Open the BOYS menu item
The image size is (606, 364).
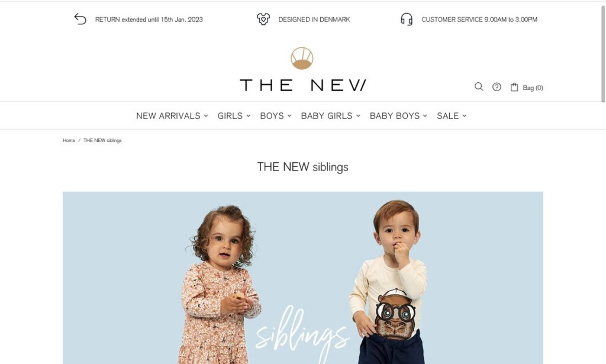click(x=272, y=116)
